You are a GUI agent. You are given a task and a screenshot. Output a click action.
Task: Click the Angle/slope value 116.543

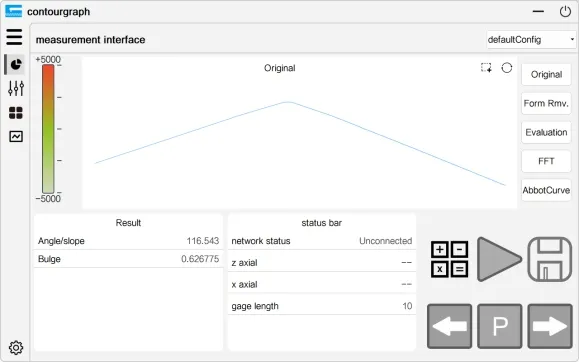[203, 241]
